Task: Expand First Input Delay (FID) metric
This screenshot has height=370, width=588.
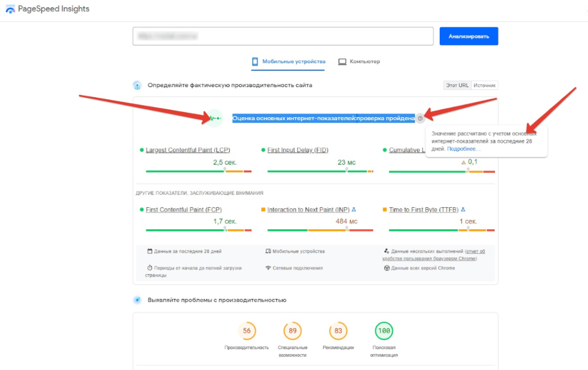Action: pos(298,150)
